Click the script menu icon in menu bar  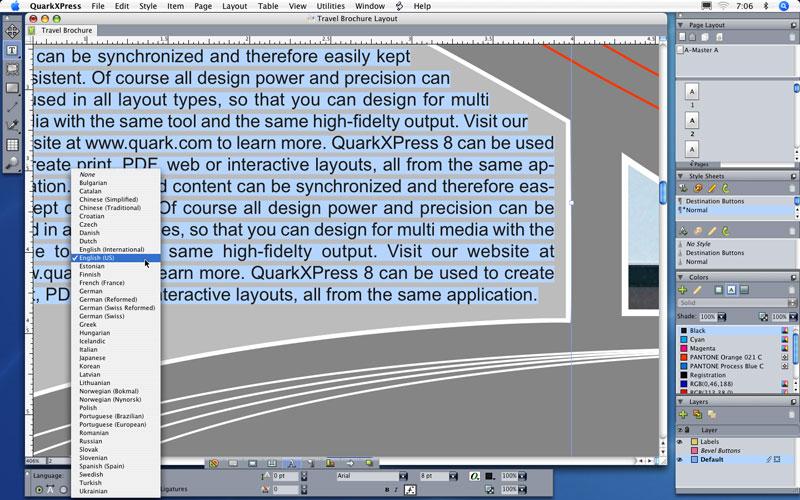pyautogui.click(x=399, y=6)
